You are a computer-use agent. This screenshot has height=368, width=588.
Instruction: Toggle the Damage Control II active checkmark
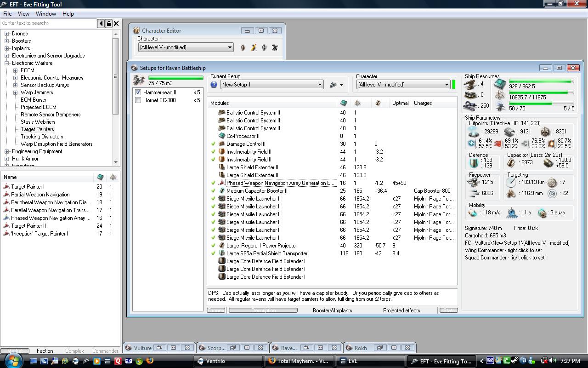tap(213, 144)
